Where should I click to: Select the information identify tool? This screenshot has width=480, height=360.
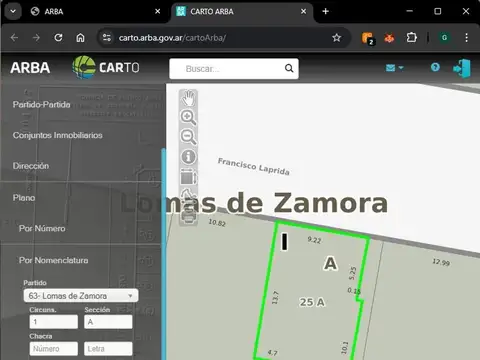click(188, 156)
